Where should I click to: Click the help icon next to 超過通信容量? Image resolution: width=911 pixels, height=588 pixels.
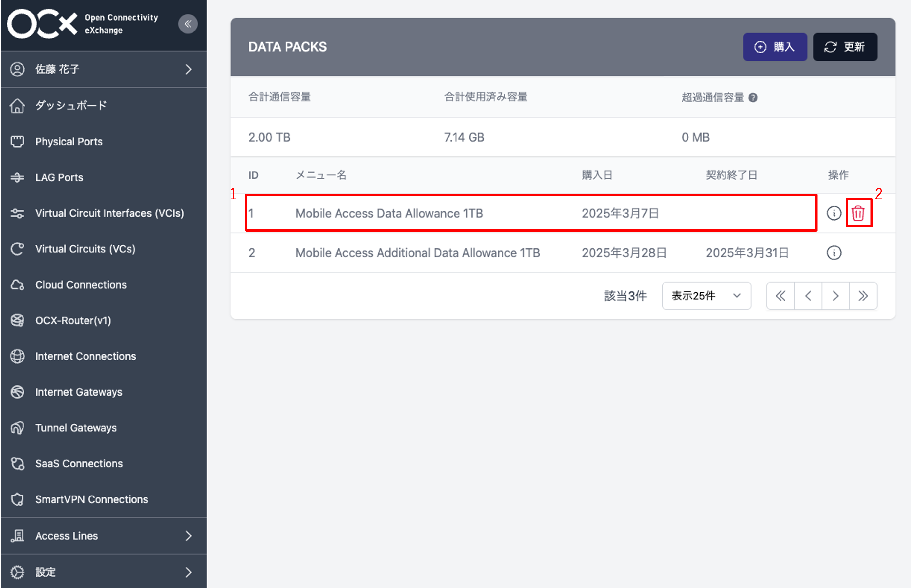[753, 98]
